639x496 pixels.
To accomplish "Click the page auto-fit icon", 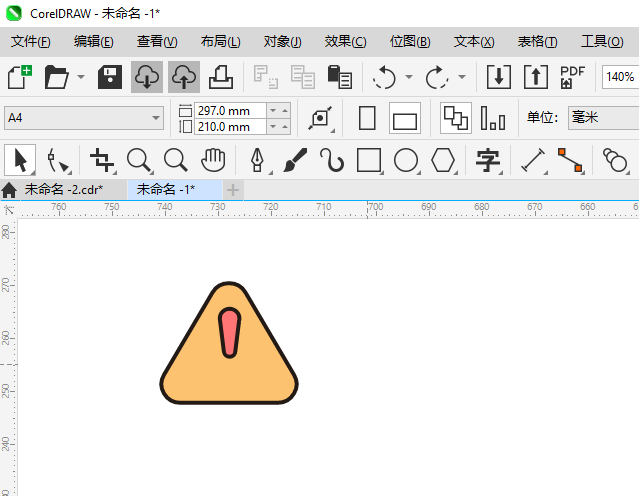I will pyautogui.click(x=320, y=118).
